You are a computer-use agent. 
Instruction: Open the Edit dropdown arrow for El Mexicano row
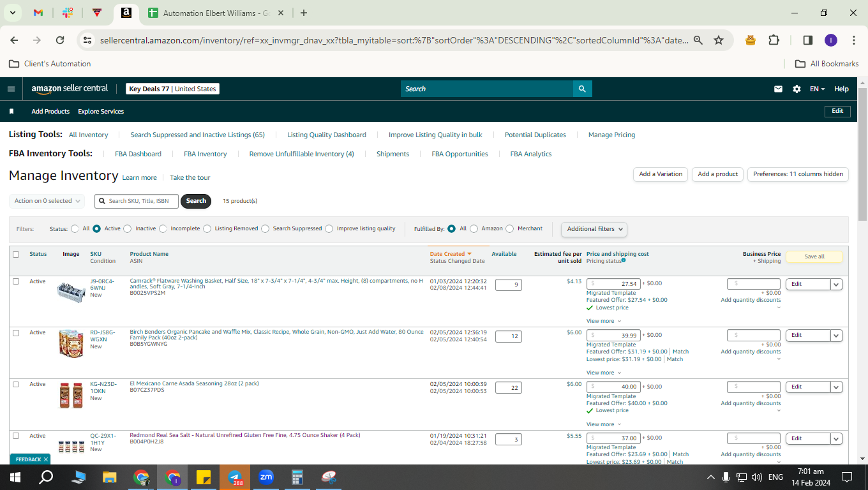coord(837,387)
